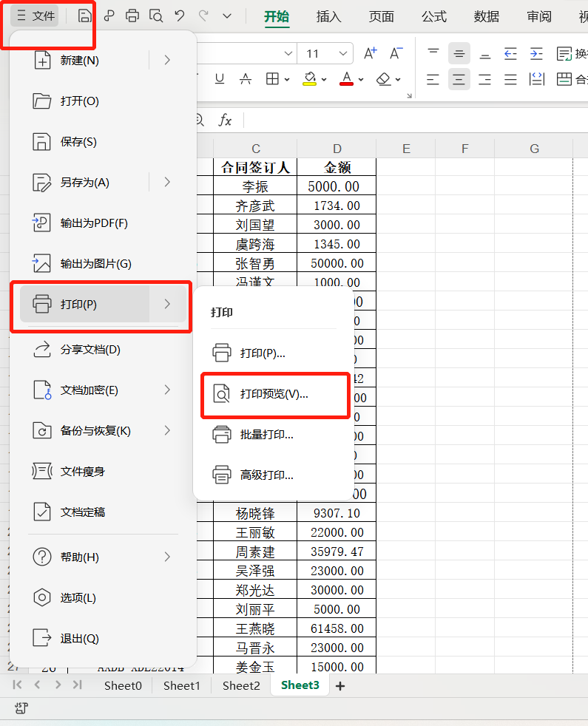The image size is (588, 726).
Task: Open the 文件 menu button
Action: coord(36,16)
